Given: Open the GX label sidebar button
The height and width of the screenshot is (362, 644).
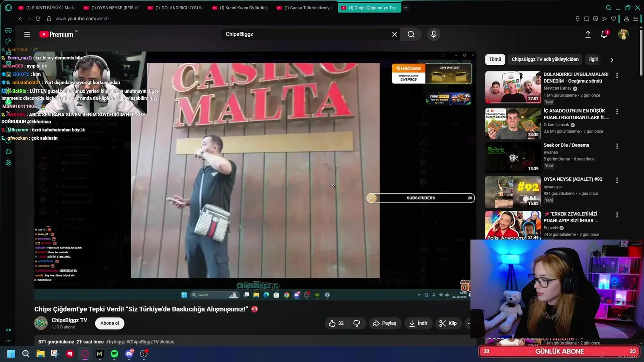Looking at the screenshot, I should coord(8,330).
